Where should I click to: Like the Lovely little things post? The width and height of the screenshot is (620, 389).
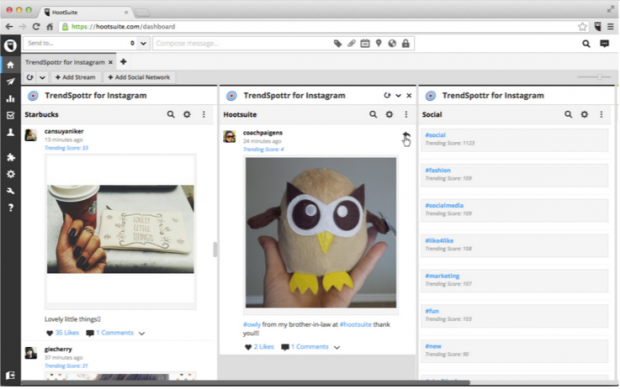click(49, 333)
